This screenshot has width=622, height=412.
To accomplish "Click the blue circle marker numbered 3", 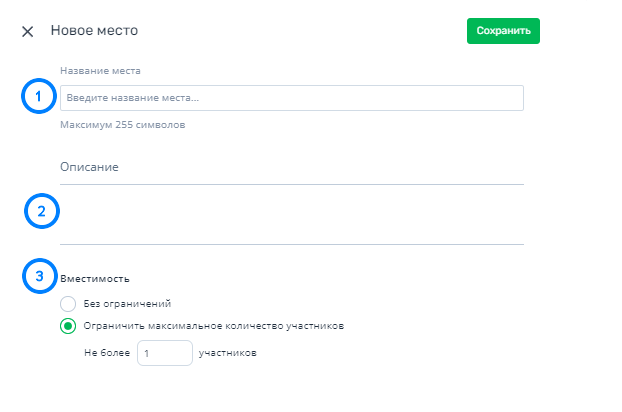I will pos(39,276).
